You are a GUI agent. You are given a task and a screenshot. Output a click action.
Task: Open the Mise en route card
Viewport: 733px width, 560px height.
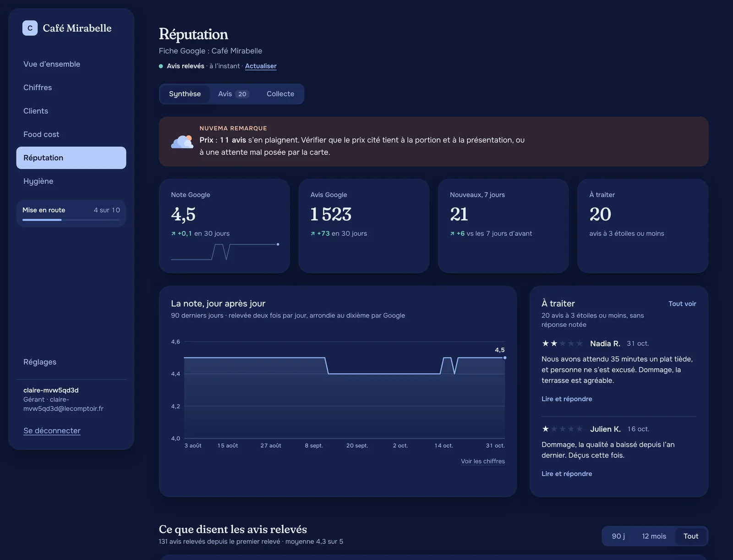(71, 214)
